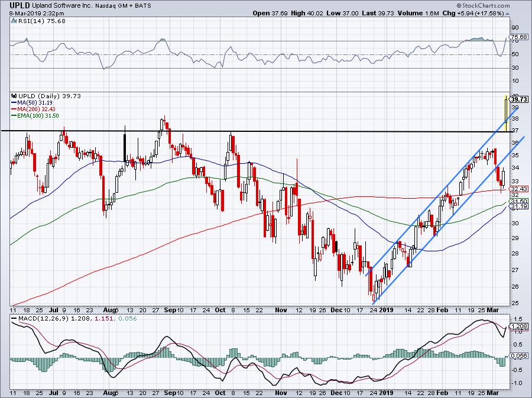The width and height of the screenshot is (532, 398).
Task: Click the '2019' label on the price chart's date axis
Action: [x=386, y=310]
